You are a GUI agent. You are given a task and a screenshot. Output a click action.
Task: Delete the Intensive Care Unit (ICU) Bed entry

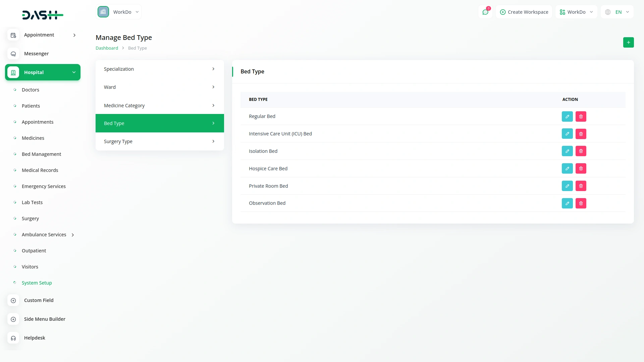tap(581, 134)
